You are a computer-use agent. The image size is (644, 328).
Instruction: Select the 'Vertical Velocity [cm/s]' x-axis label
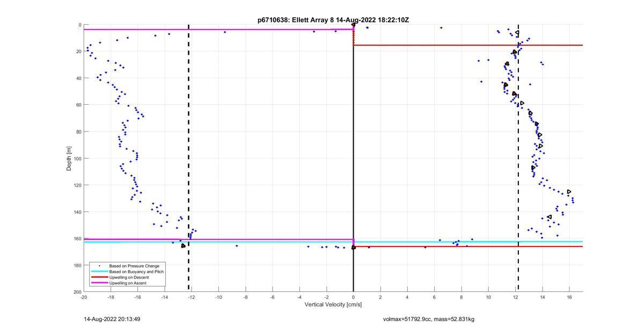(x=333, y=305)
